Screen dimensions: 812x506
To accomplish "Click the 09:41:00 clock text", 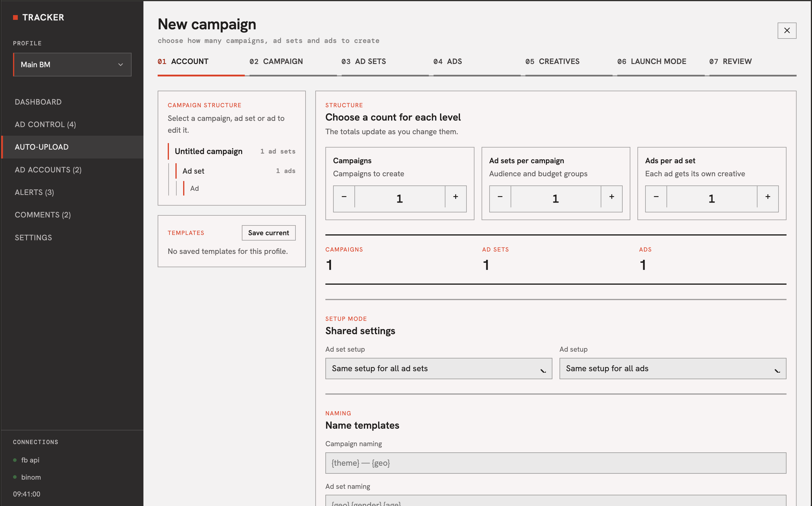I will (27, 494).
